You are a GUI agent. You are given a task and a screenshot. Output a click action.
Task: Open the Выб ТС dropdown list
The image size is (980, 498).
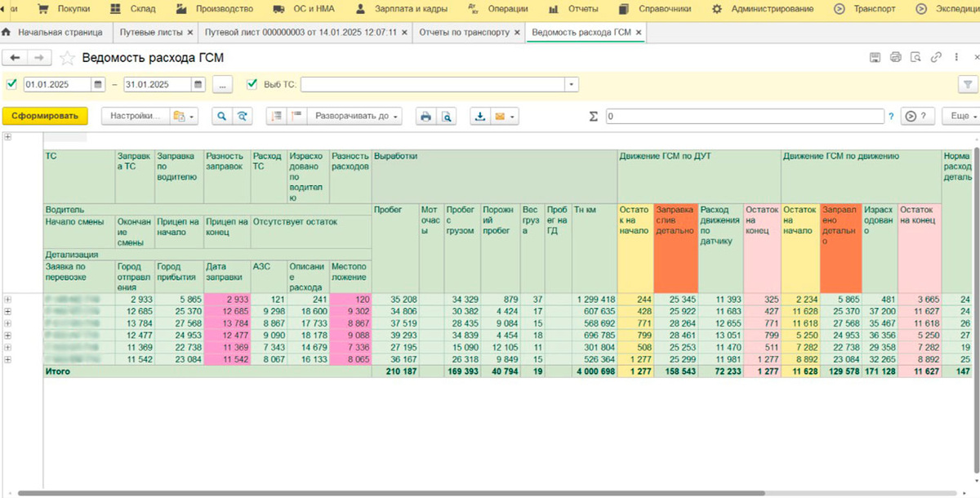(572, 84)
